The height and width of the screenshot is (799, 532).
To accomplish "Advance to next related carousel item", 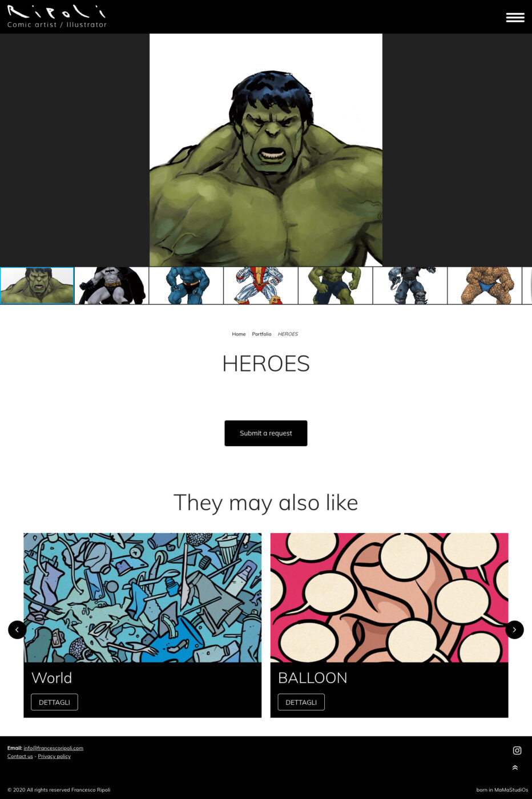I will click(514, 629).
